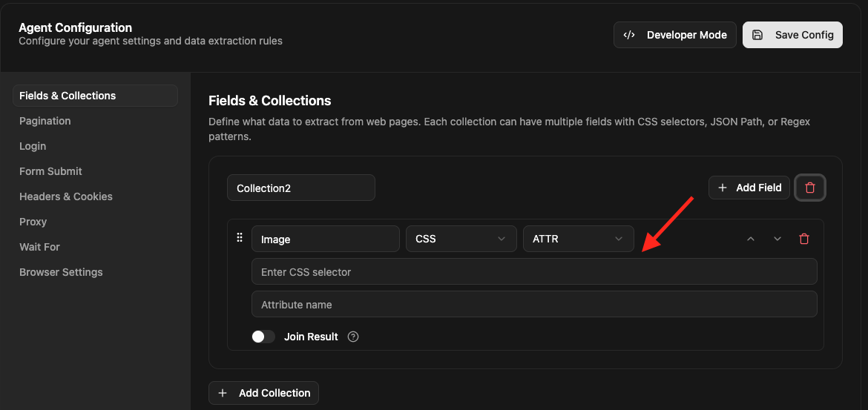Viewport: 868px width, 410px height.
Task: Move the Image field up with the arrow
Action: pyautogui.click(x=751, y=239)
